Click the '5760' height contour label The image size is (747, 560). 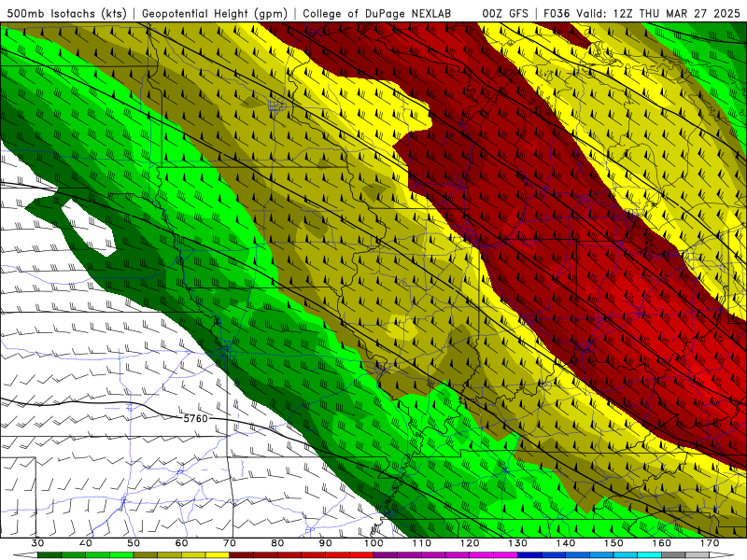(x=196, y=418)
